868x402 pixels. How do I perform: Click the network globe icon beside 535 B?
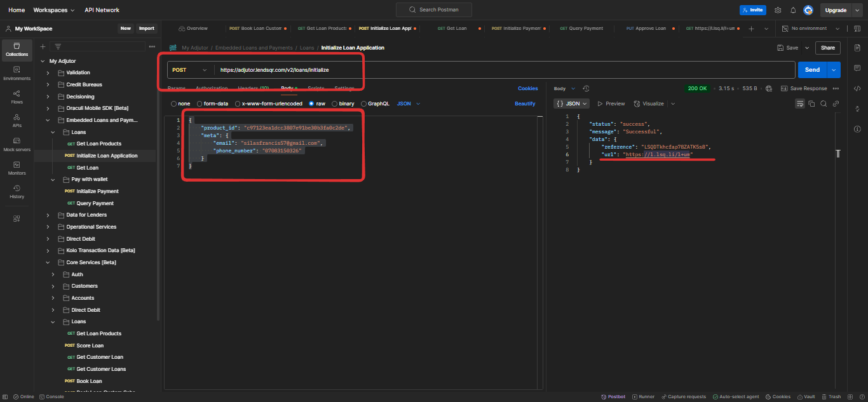(769, 88)
